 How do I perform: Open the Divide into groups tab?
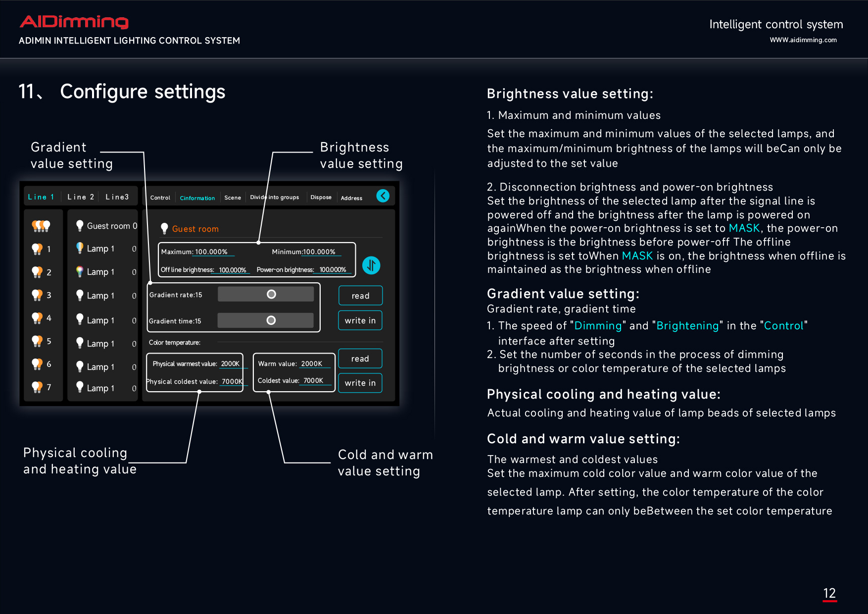pos(275,197)
